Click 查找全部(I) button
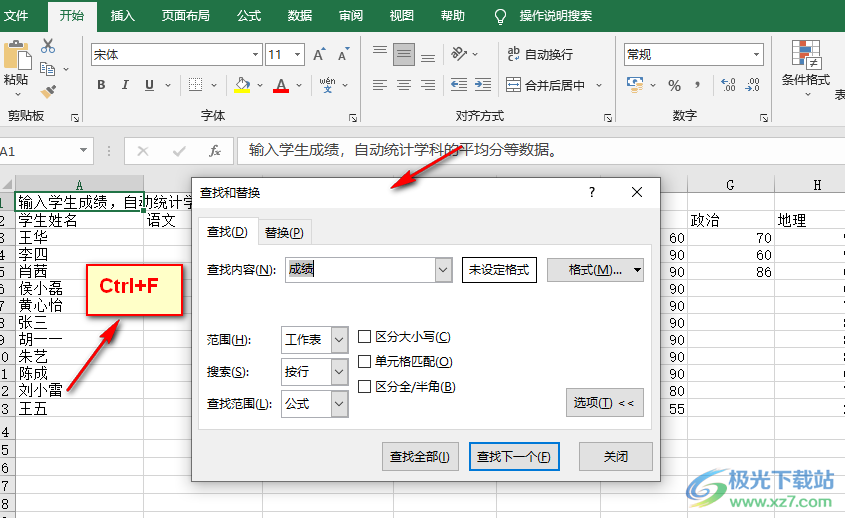Viewport: 845px width, 518px height. (420, 457)
